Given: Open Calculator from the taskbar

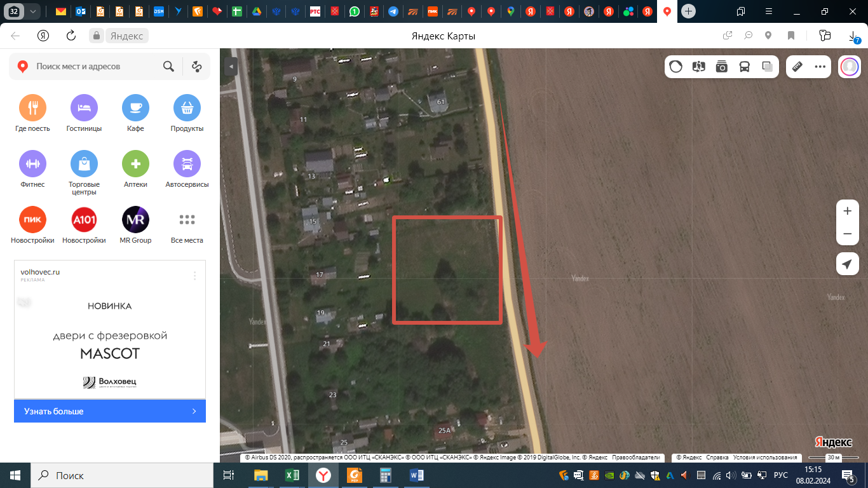Looking at the screenshot, I should [x=386, y=475].
